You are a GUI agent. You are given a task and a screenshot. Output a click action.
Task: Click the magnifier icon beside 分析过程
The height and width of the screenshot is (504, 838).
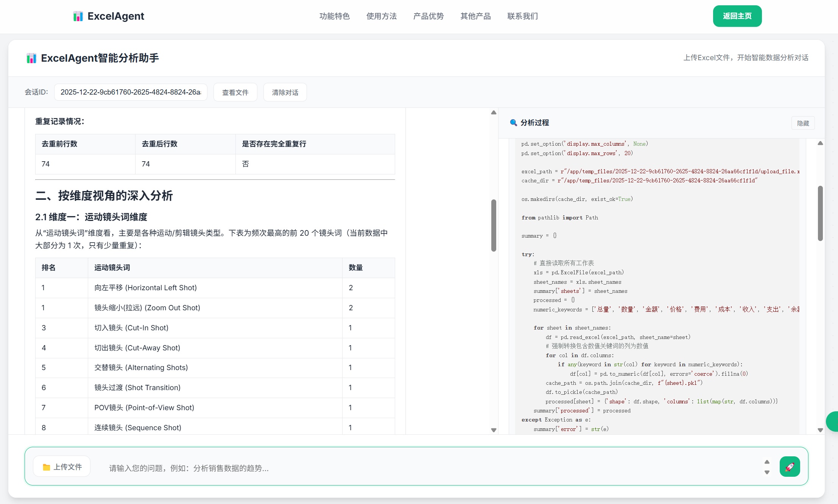click(513, 123)
